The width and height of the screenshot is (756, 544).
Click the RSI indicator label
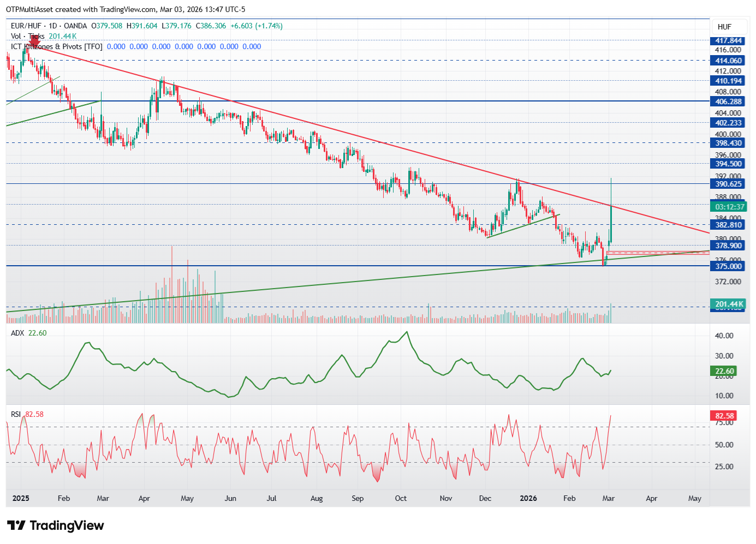point(16,414)
